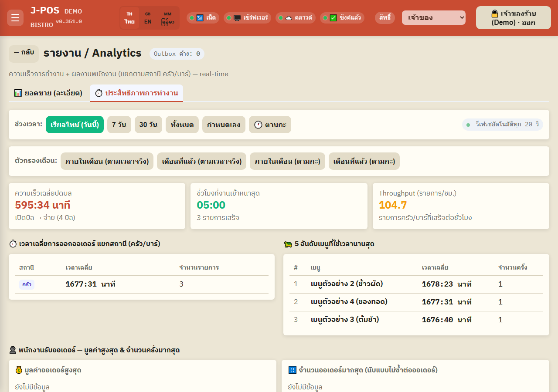Click the เน็ต network status badge
Image resolution: width=558 pixels, height=392 pixels.
(203, 18)
